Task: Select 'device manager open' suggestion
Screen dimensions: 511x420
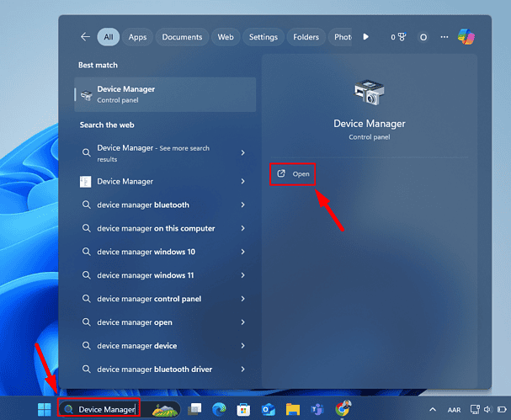Action: pyautogui.click(x=135, y=322)
